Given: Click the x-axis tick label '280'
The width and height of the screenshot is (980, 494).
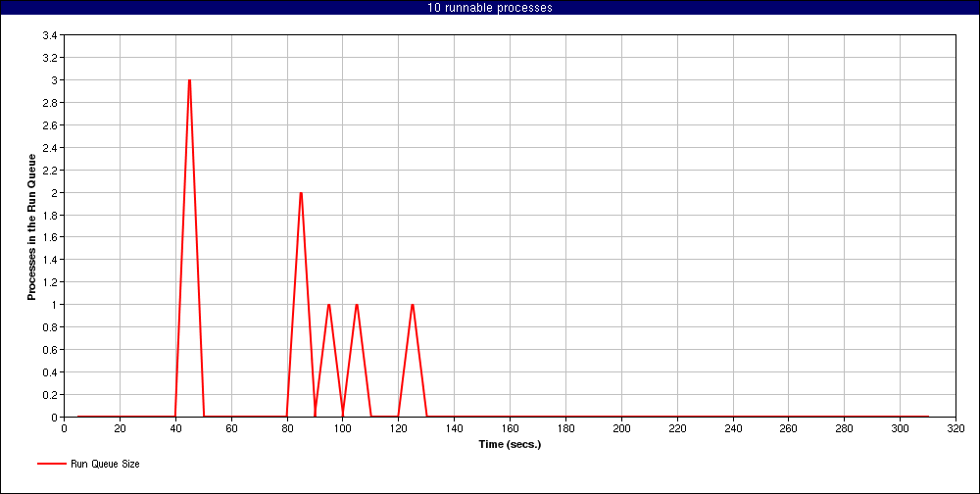Looking at the screenshot, I should click(x=845, y=428).
